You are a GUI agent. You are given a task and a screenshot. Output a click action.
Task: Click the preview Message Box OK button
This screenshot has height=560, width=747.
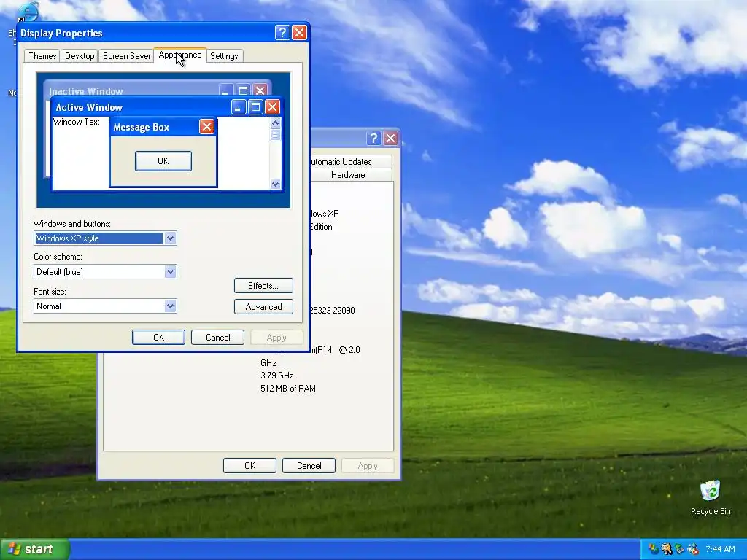163,161
